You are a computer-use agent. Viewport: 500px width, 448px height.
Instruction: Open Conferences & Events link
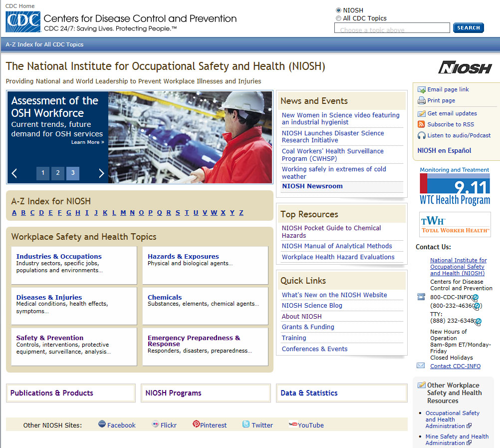(x=314, y=349)
